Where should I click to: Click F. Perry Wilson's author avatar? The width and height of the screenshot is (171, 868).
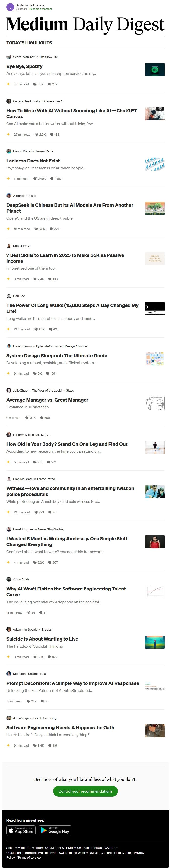pos(9,435)
